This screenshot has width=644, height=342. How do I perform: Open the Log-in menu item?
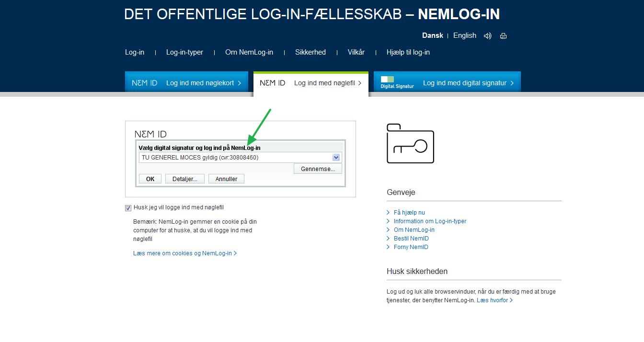point(135,52)
